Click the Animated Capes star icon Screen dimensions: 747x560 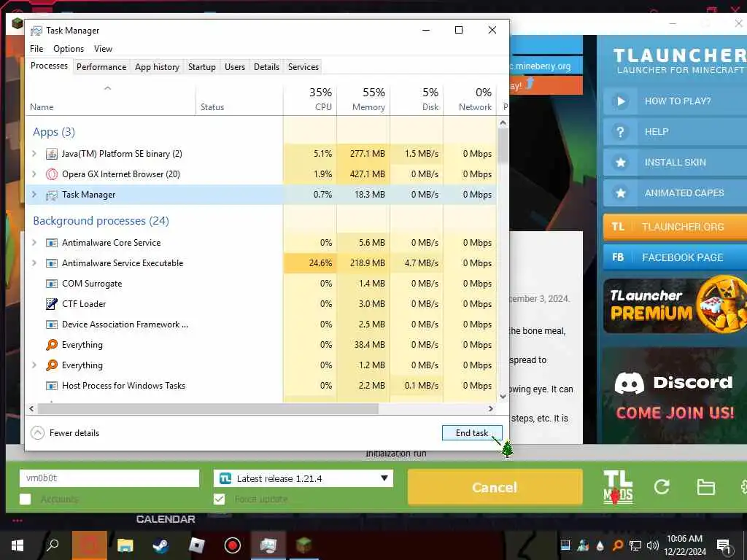(x=620, y=193)
